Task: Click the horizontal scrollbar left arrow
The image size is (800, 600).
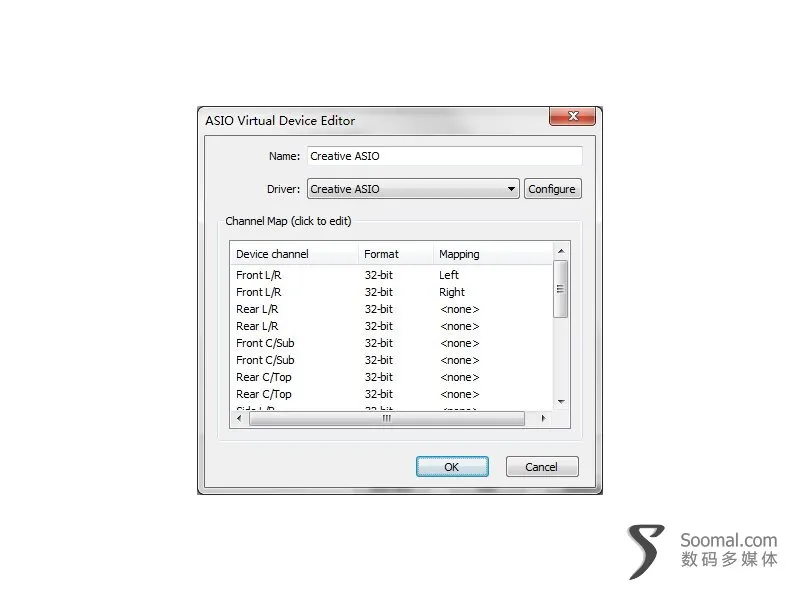Action: coord(239,418)
